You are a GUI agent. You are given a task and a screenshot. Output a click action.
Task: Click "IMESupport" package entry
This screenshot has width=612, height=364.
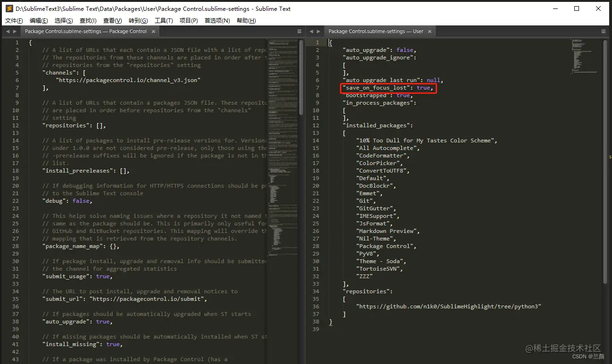378,216
